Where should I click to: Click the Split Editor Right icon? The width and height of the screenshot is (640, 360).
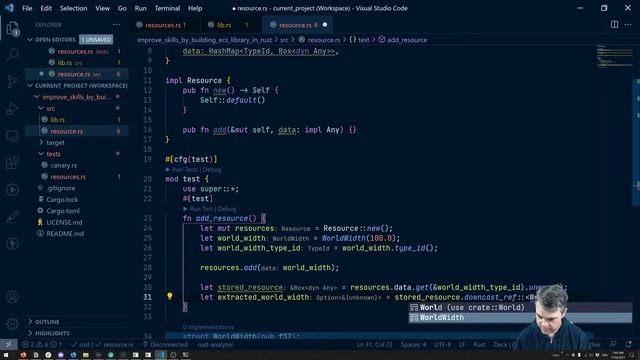click(614, 24)
